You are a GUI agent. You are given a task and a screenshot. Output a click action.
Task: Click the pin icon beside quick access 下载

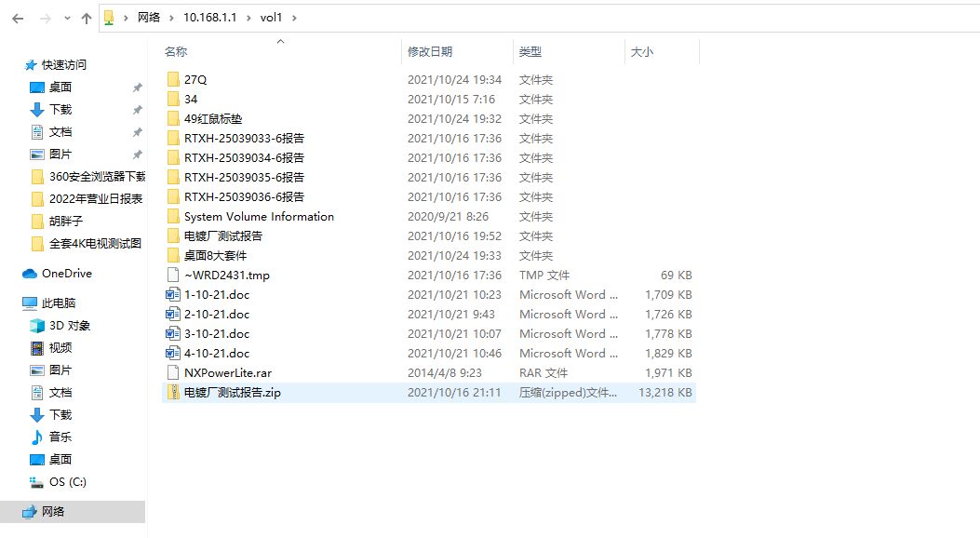(x=138, y=110)
